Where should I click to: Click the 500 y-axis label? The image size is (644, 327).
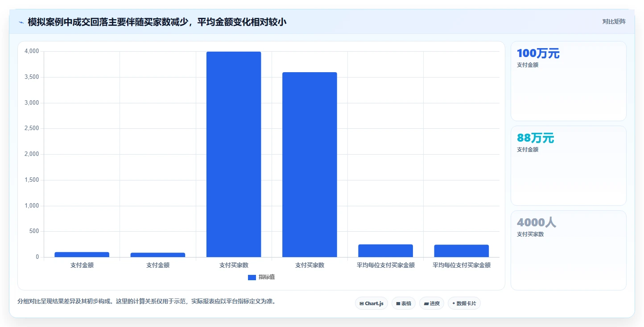click(x=34, y=231)
